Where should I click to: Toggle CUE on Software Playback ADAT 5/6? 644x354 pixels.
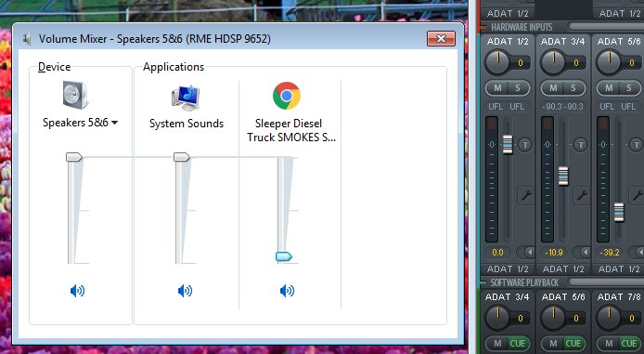tap(573, 343)
